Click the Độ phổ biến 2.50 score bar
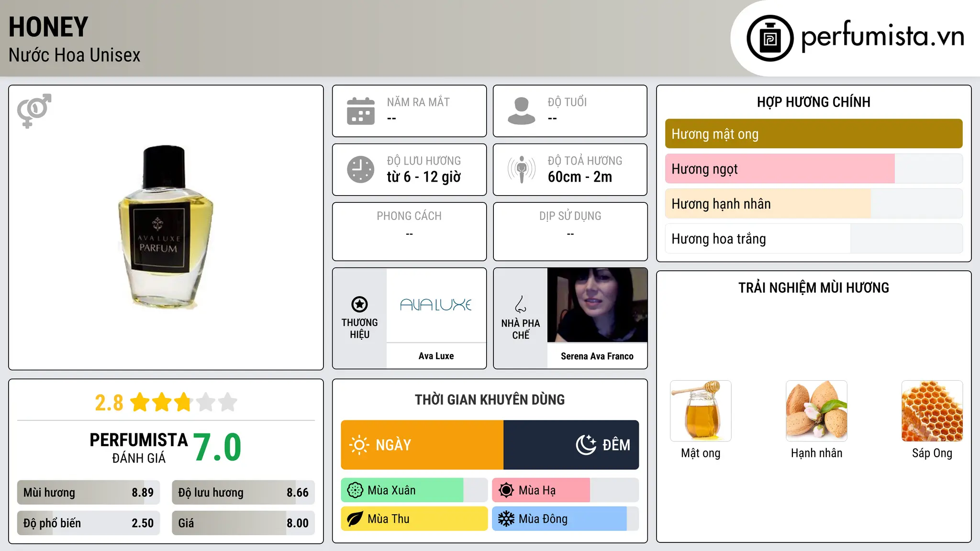Image resolution: width=980 pixels, height=551 pixels. pyautogui.click(x=89, y=523)
